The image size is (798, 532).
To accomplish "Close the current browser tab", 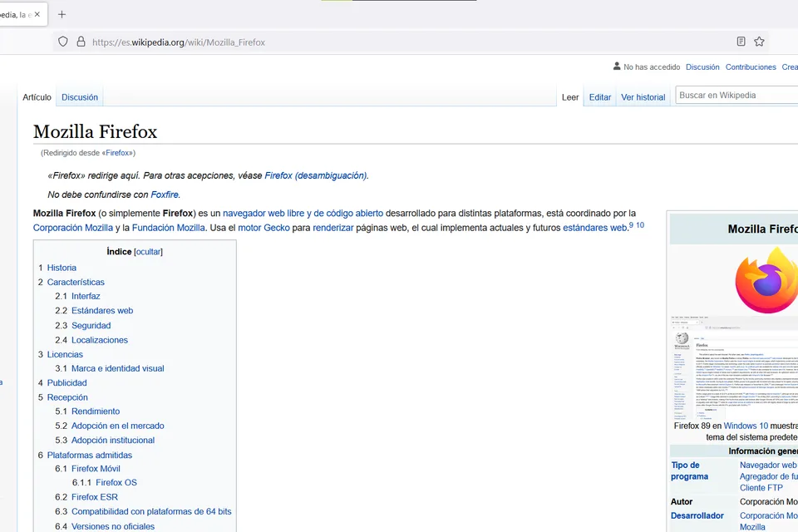I will [x=37, y=14].
